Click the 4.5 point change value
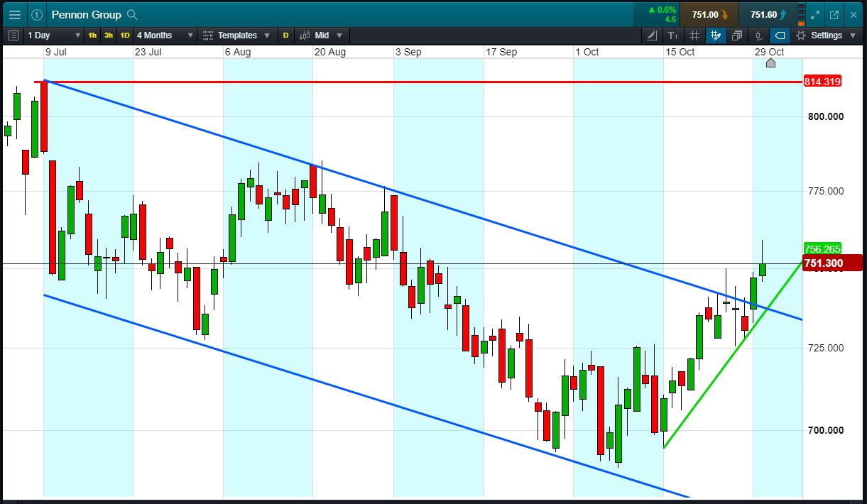 tap(670, 19)
